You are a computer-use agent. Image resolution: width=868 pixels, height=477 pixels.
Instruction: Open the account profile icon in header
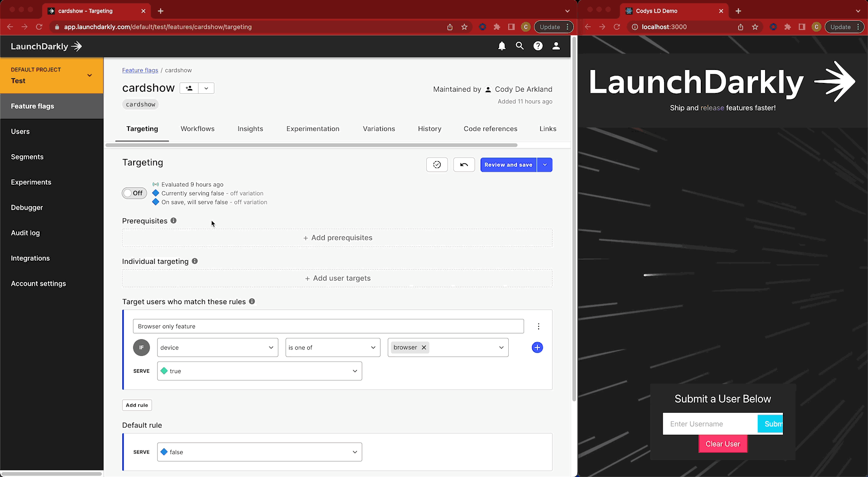[x=556, y=46]
